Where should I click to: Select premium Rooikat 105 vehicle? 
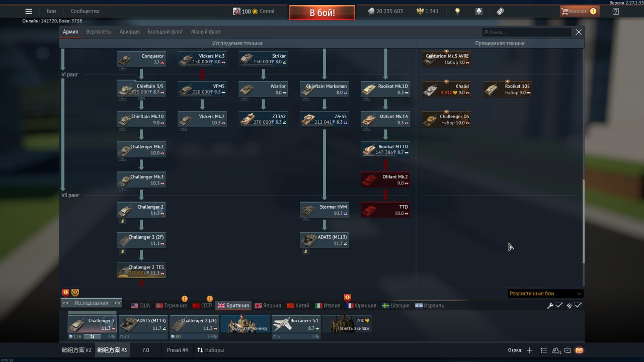[x=507, y=89]
